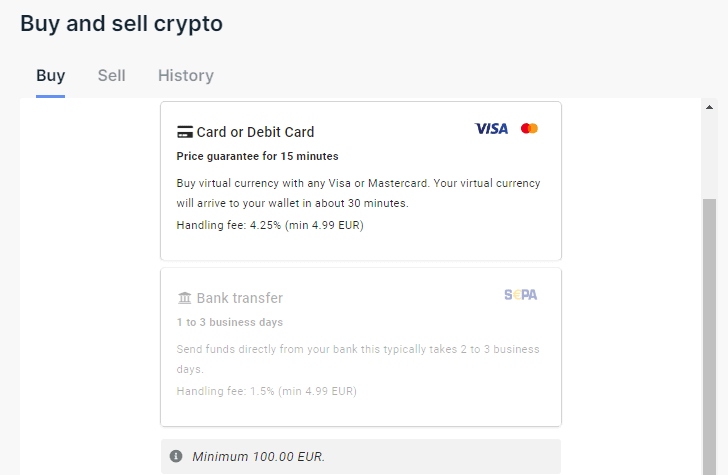Click the Visa or Mastercard description paragraph
Screen dimensions: 728x475
(358, 193)
